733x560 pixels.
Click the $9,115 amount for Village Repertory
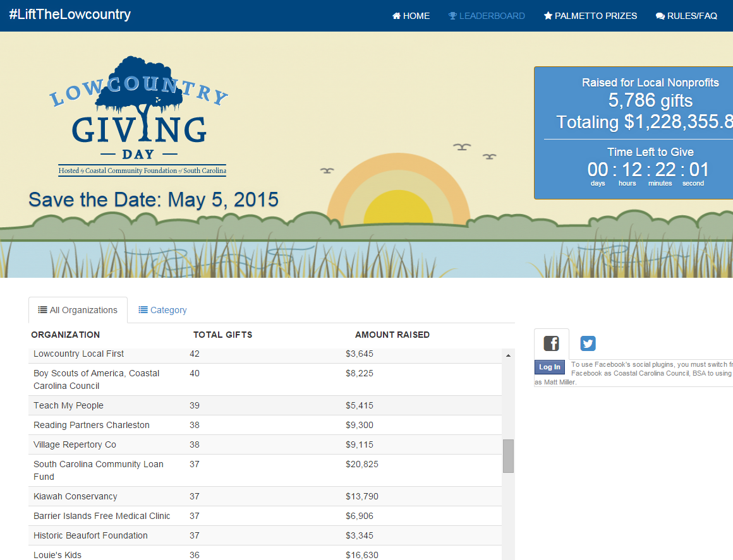[360, 444]
